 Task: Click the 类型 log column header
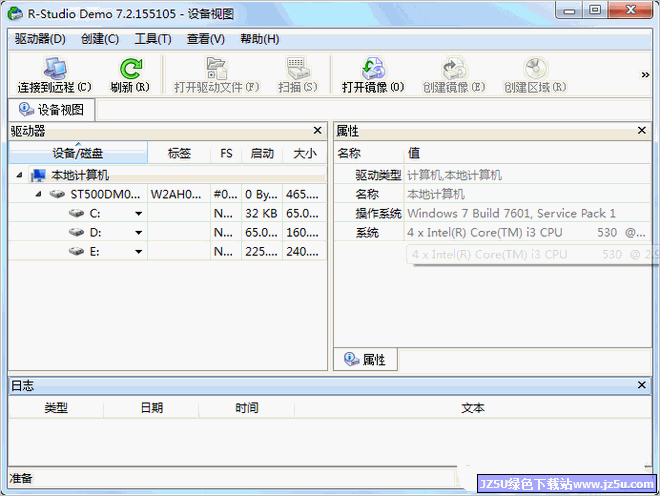(x=56, y=408)
